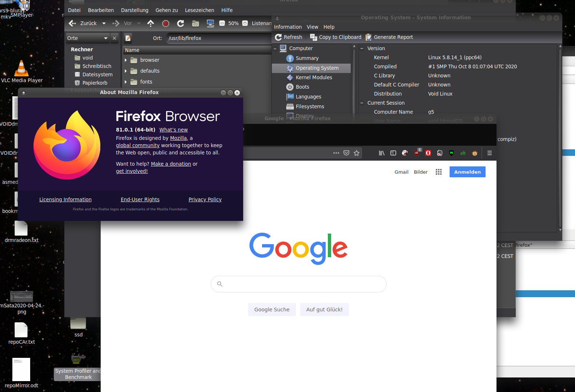575x392 pixels.
Task: Open the Firefox hamburger menu
Action: tap(490, 153)
